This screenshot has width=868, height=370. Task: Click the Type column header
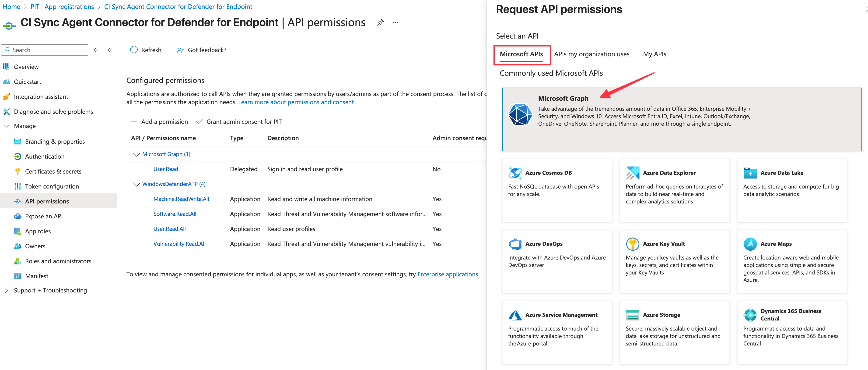[237, 138]
